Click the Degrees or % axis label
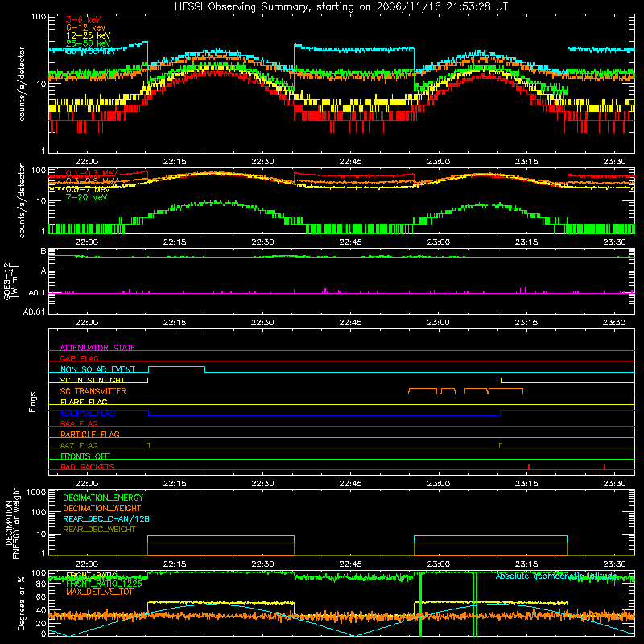Image resolution: width=644 pixels, height=644 pixels. point(21,603)
